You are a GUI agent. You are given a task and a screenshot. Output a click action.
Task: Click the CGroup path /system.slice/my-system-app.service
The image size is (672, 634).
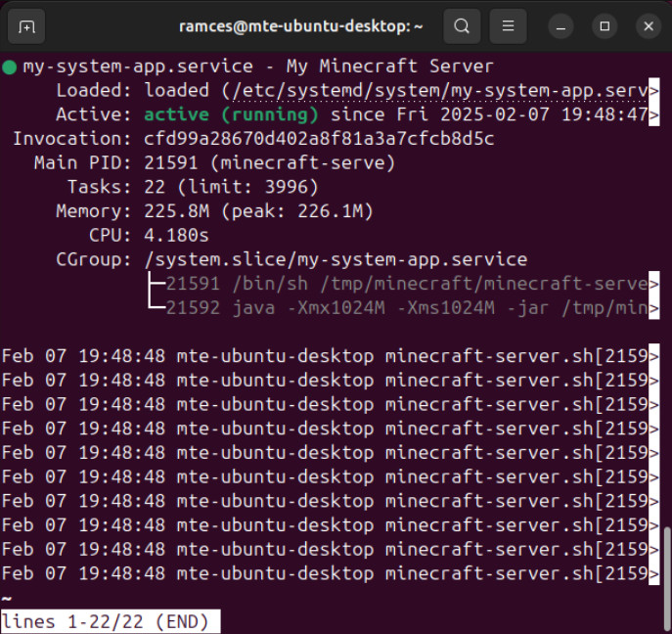(x=336, y=260)
